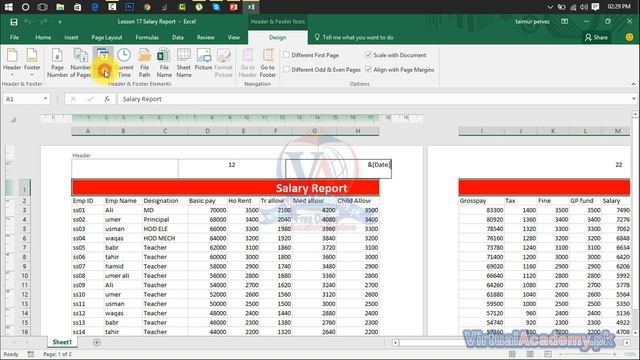Select the Sheet1 tab
Screen dimensions: 640x360
pyautogui.click(x=62, y=342)
